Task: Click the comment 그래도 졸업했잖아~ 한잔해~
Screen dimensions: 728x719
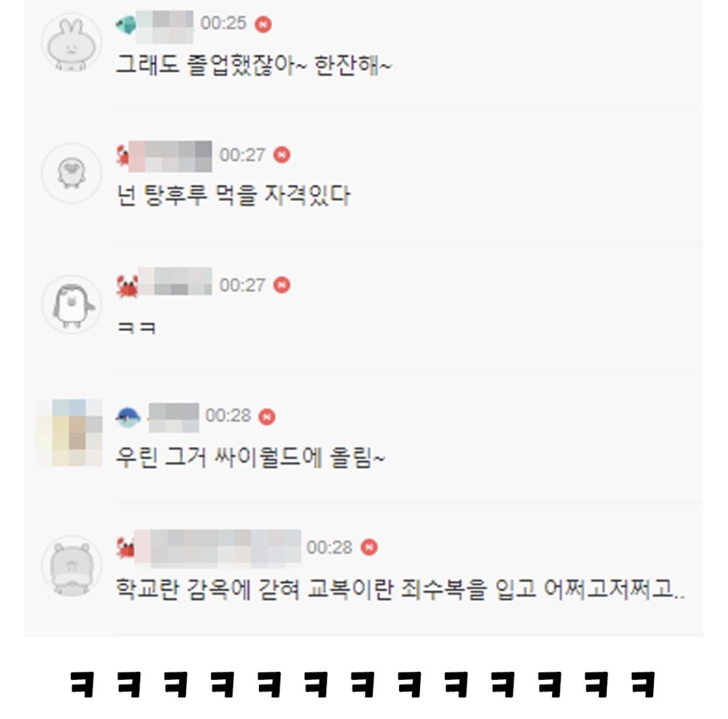Action: [253, 65]
